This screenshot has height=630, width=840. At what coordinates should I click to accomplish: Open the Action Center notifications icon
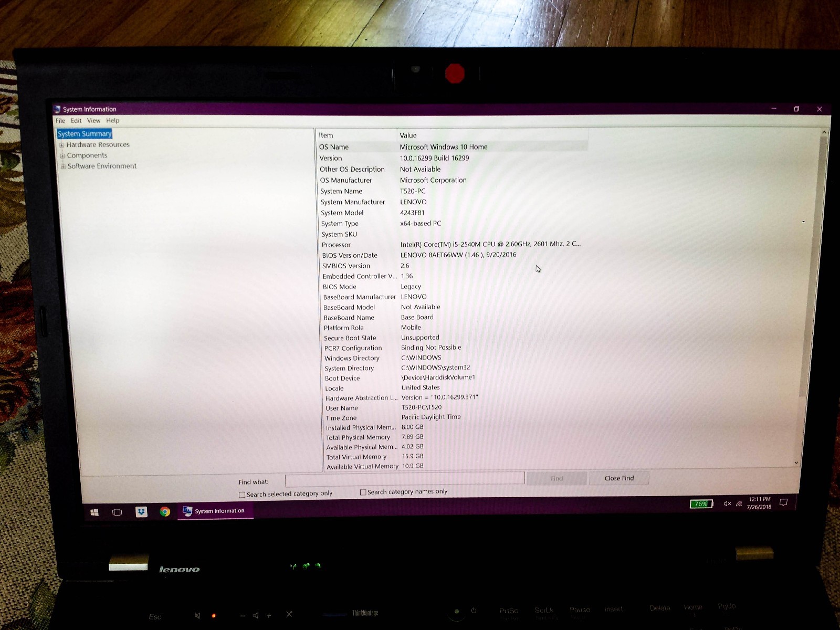click(x=784, y=502)
